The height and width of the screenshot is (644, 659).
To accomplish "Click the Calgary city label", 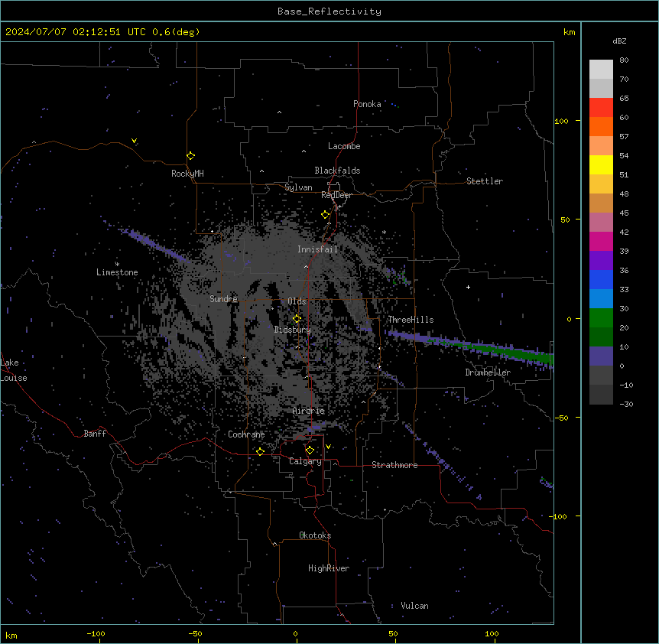I will pyautogui.click(x=305, y=461).
